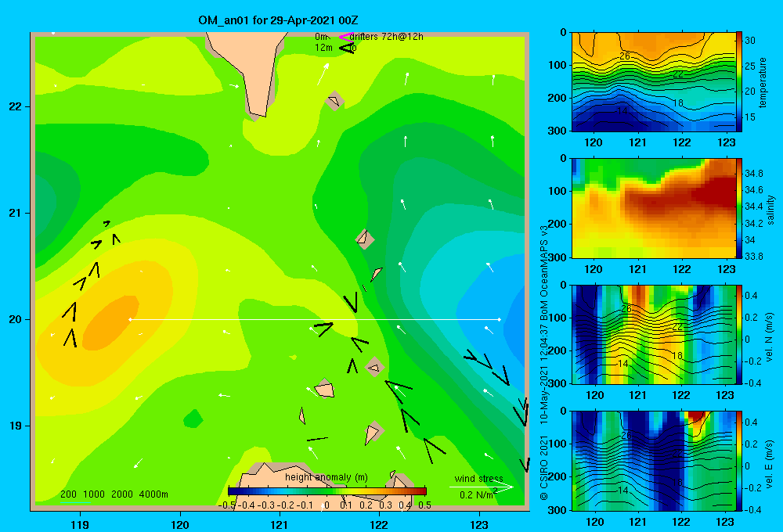Click the "30" tick on temperature scale

(750, 41)
